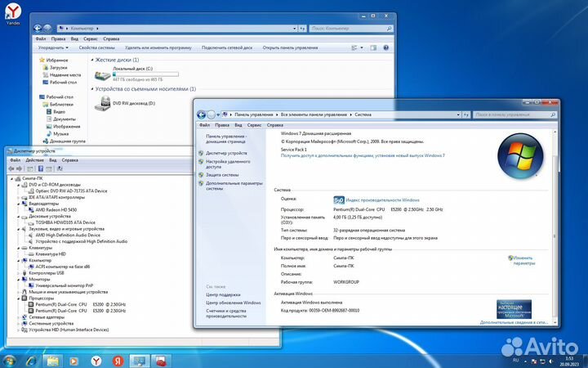Expand Системные устройства node
588x368 pixels.
18,323
